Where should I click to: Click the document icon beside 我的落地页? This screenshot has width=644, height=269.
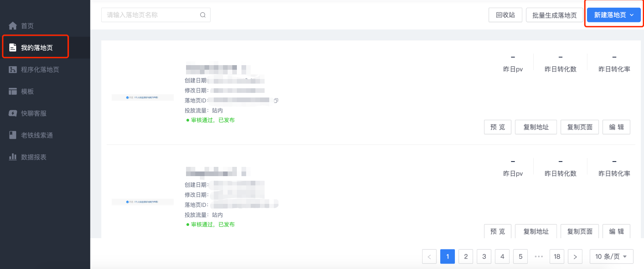[13, 47]
